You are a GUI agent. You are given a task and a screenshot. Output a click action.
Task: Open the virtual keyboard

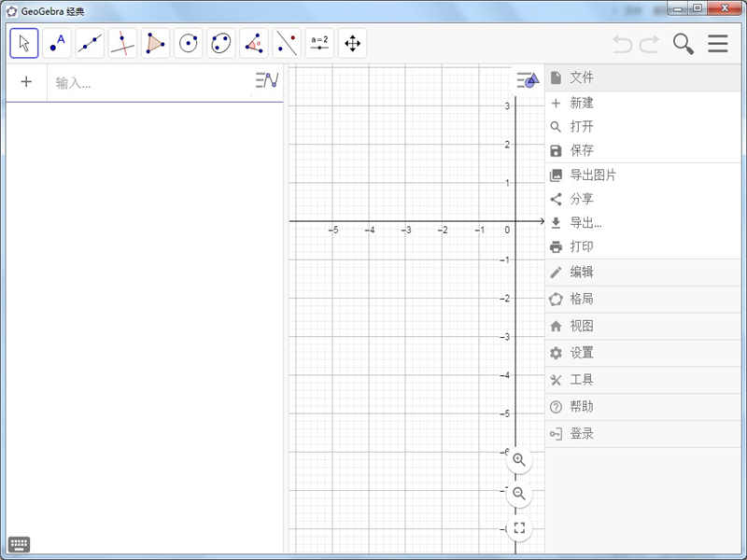tap(19, 544)
